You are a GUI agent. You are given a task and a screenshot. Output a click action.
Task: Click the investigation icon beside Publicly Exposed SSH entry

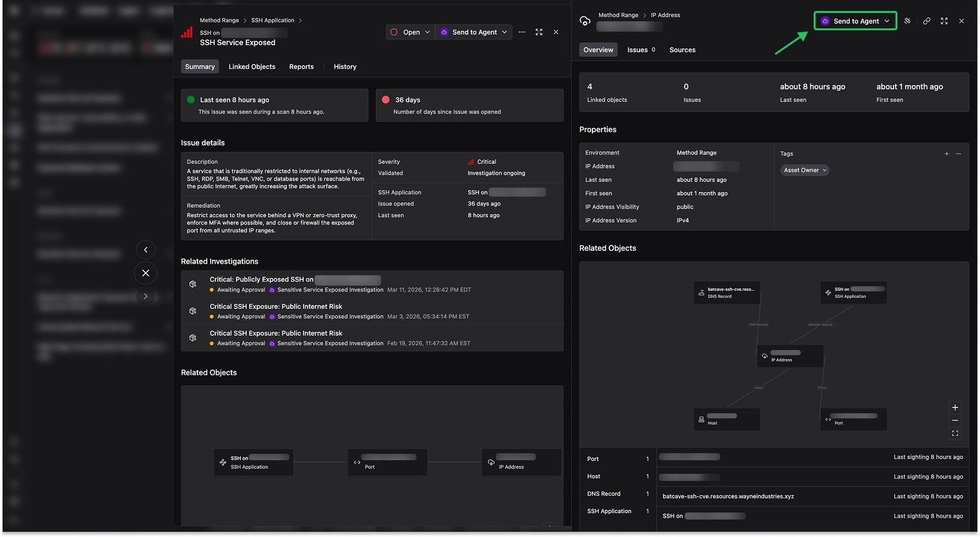tap(192, 284)
